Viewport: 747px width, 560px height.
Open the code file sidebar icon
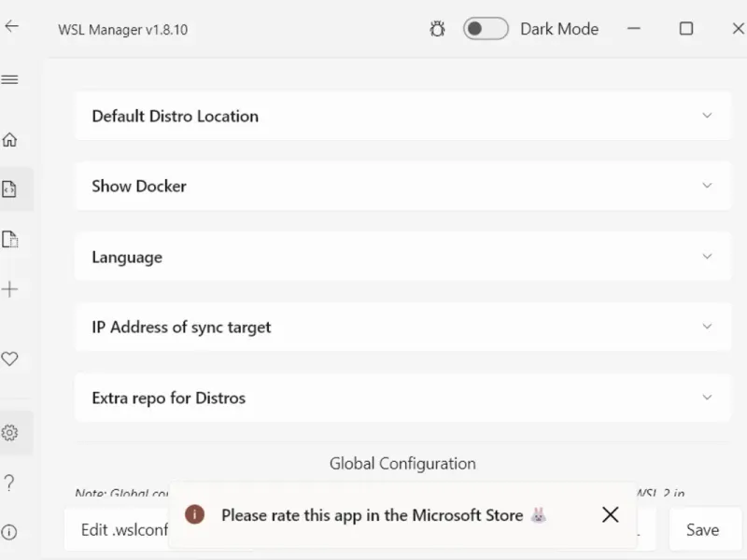[10, 189]
